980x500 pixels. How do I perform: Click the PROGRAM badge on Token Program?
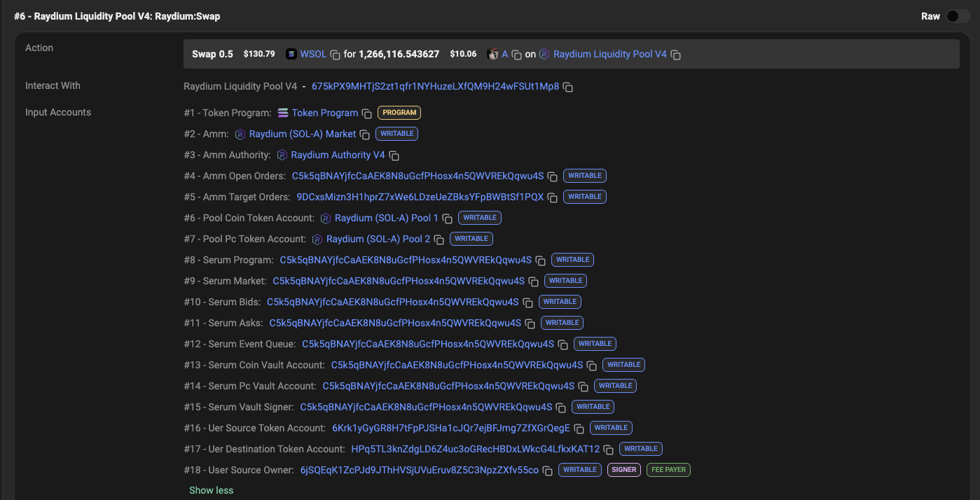(399, 113)
